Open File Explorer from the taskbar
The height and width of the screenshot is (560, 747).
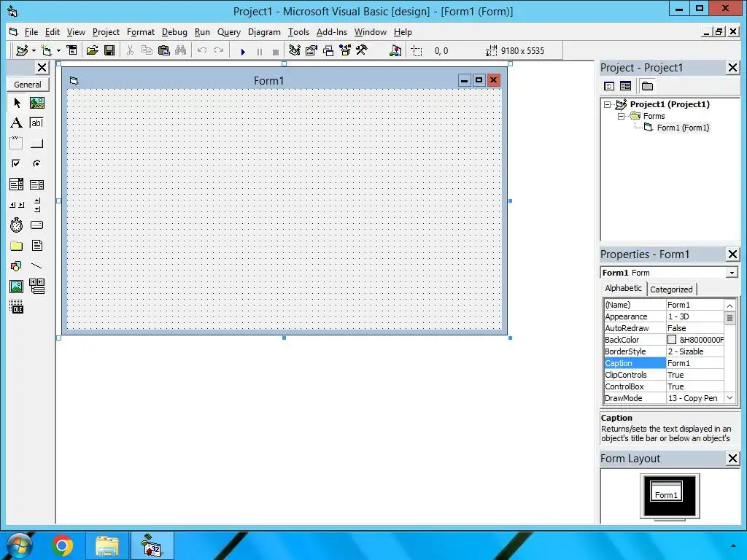pos(107,545)
